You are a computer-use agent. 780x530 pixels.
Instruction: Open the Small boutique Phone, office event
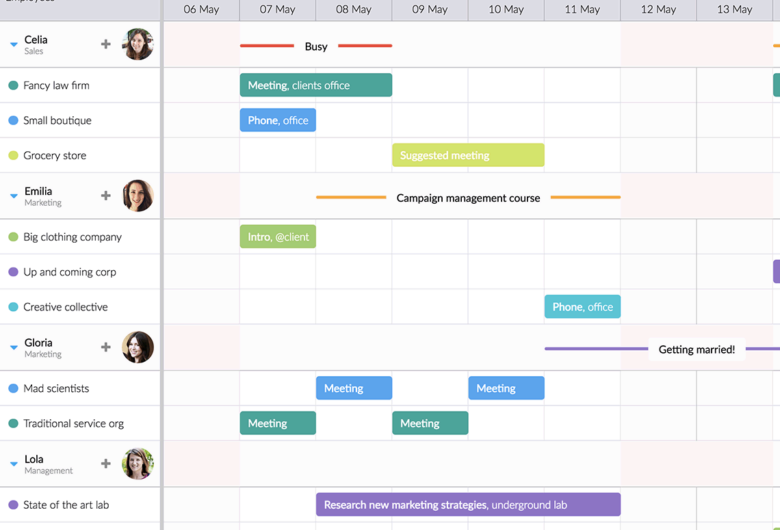click(x=278, y=120)
